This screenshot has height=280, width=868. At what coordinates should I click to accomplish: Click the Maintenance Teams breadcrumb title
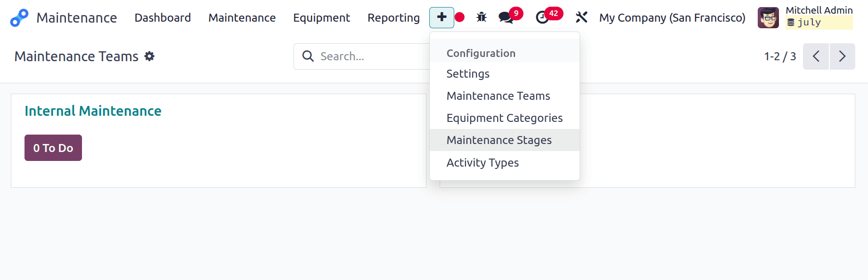tap(76, 56)
